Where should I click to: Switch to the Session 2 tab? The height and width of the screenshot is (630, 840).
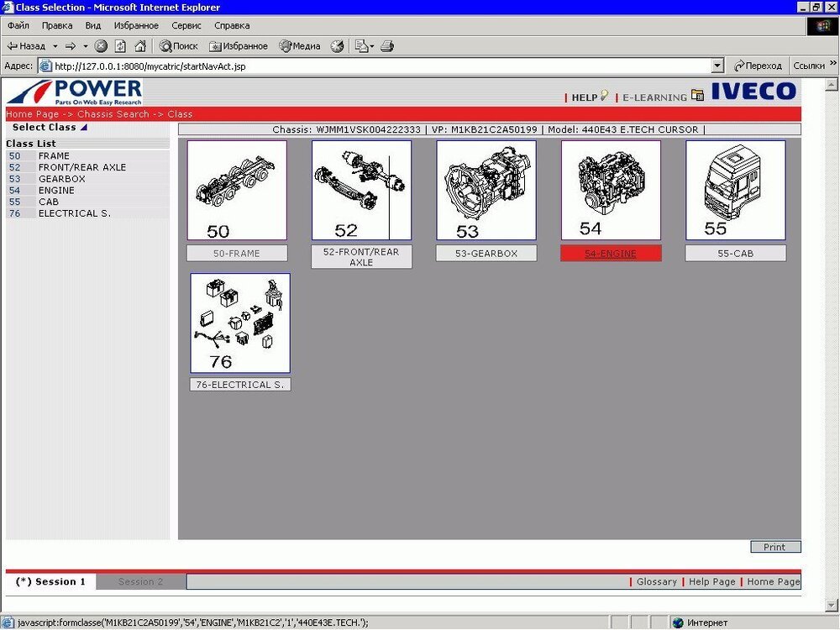click(140, 581)
